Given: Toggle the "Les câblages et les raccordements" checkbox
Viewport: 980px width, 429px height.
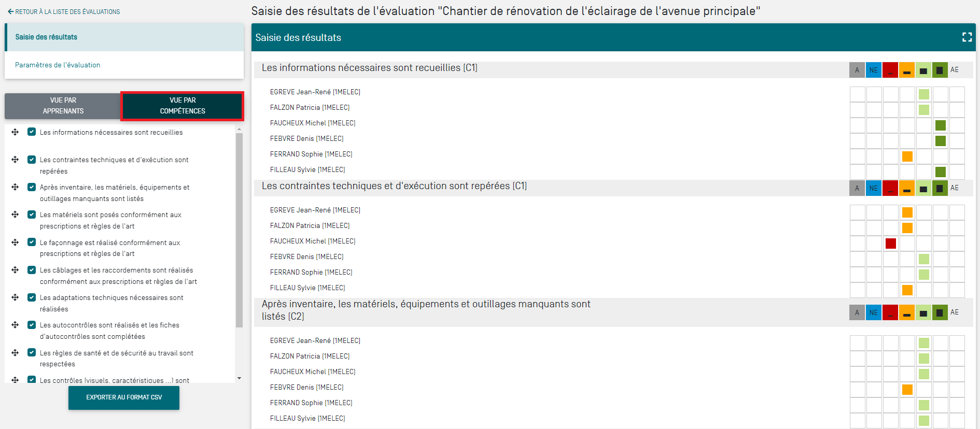Looking at the screenshot, I should coord(32,270).
